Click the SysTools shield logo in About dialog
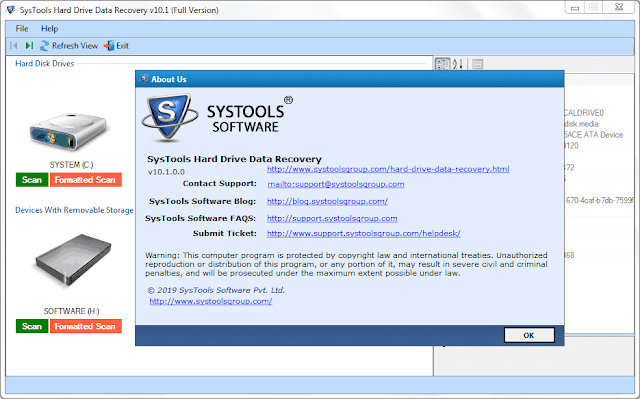This screenshot has height=399, width=640. 169,117
